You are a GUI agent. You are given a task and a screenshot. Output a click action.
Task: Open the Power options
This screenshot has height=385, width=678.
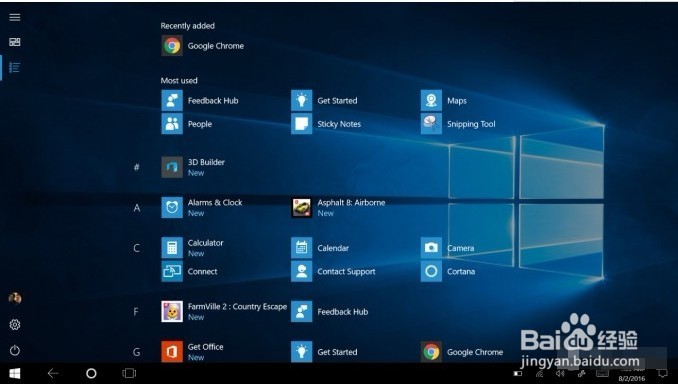tap(15, 350)
